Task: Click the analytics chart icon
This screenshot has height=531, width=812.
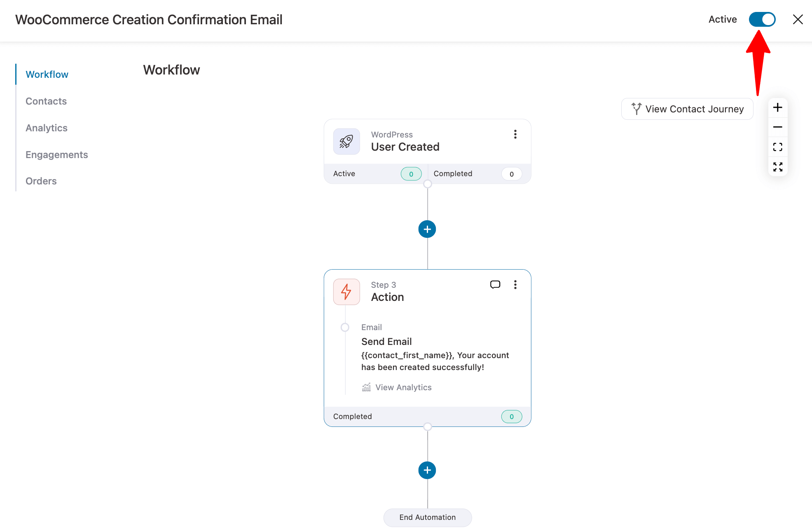Action: [x=366, y=387]
